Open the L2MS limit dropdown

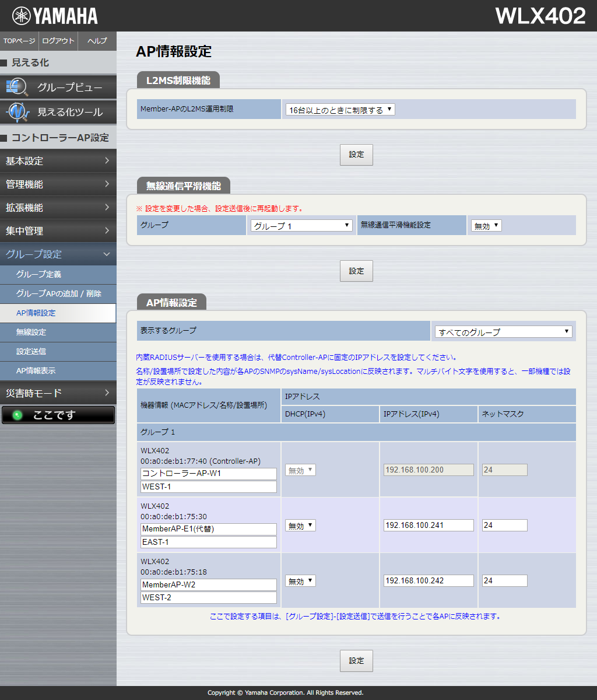[340, 110]
